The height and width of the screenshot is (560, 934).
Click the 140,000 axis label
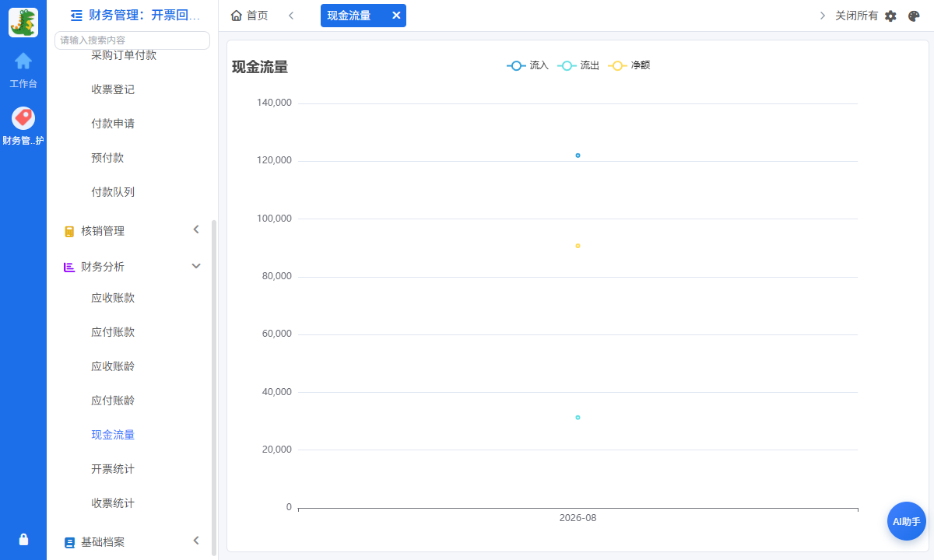[274, 103]
